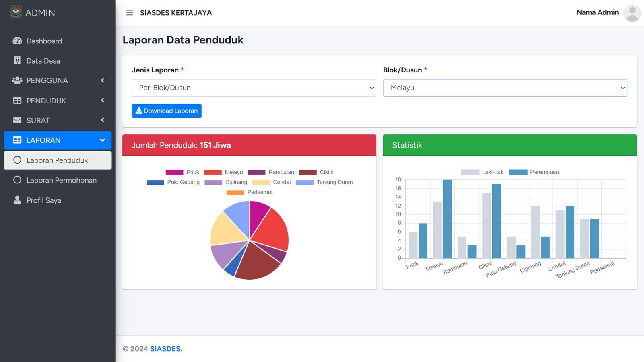Open the Jenis Laporan dropdown
The width and height of the screenshot is (644, 362).
(254, 88)
